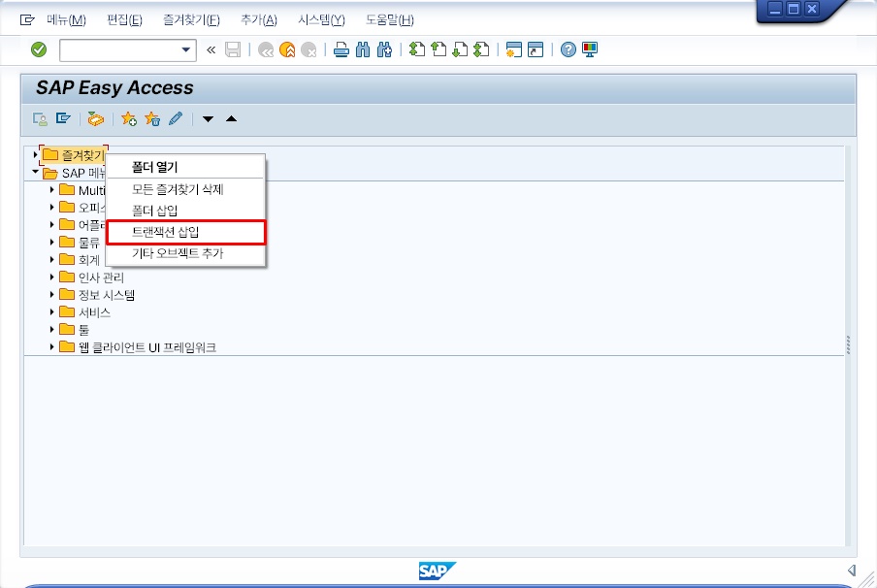This screenshot has height=588, width=877.
Task: Click the orange Exit icon
Action: pyautogui.click(x=287, y=49)
